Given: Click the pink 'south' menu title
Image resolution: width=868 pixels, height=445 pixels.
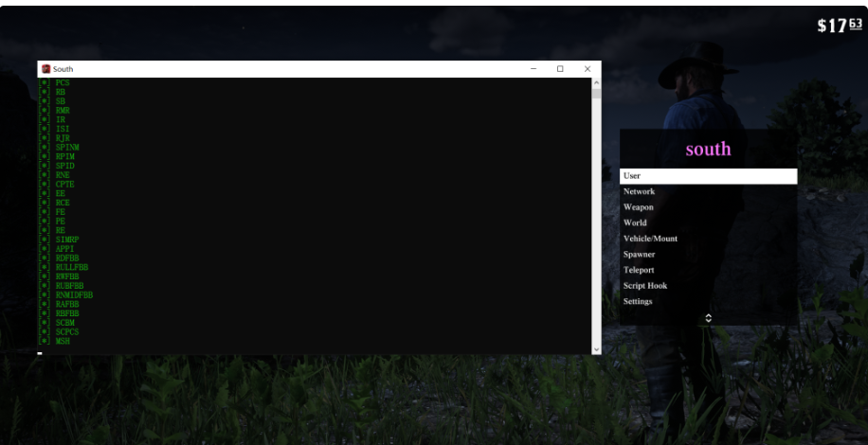Looking at the screenshot, I should tap(708, 149).
